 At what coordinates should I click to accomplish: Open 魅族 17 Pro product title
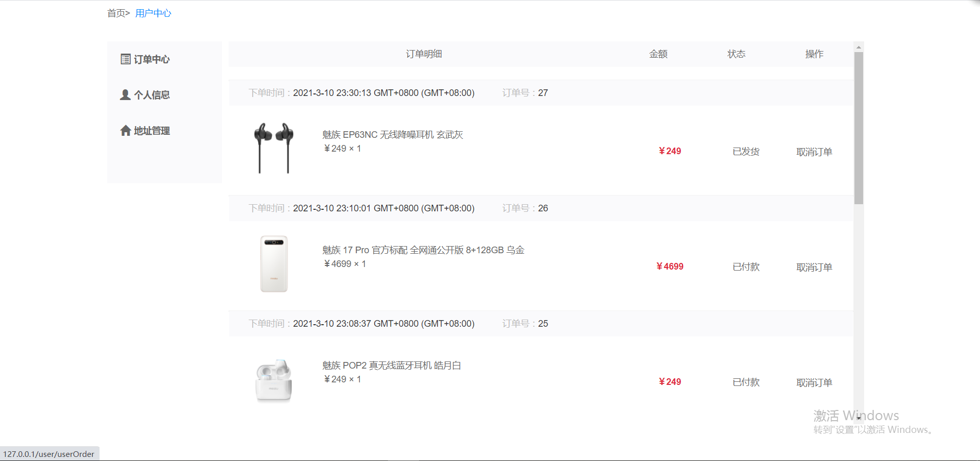pos(423,250)
